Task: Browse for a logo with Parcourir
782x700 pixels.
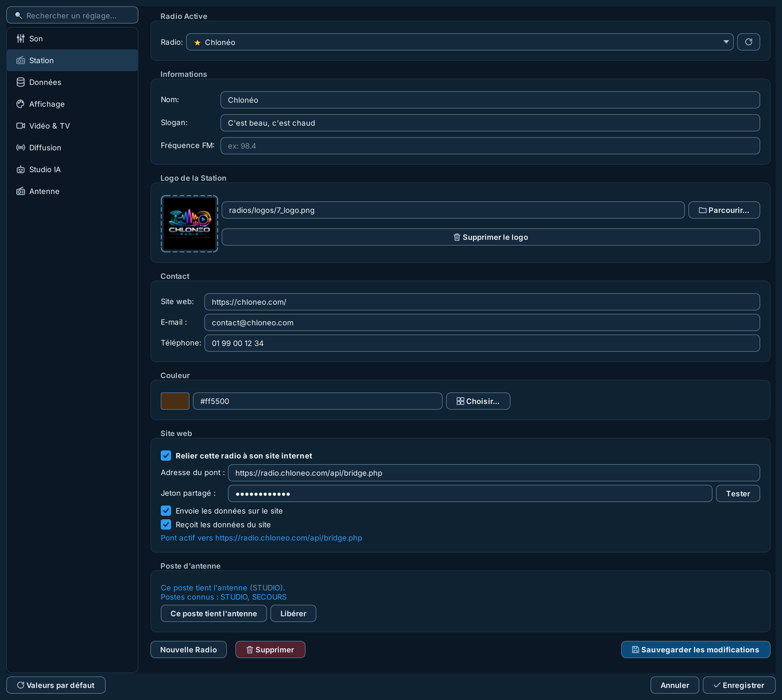Action: 724,210
